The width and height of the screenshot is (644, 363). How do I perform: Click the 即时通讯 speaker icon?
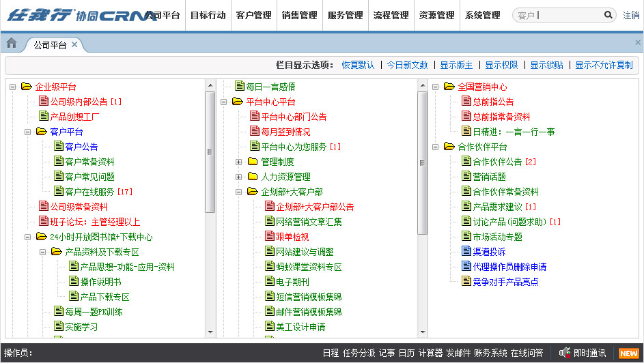pyautogui.click(x=564, y=353)
